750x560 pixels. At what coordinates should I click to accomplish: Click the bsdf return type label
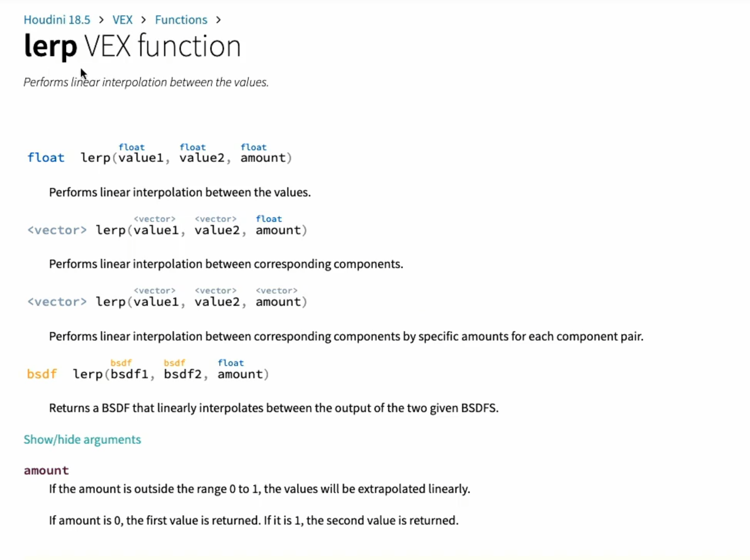42,374
